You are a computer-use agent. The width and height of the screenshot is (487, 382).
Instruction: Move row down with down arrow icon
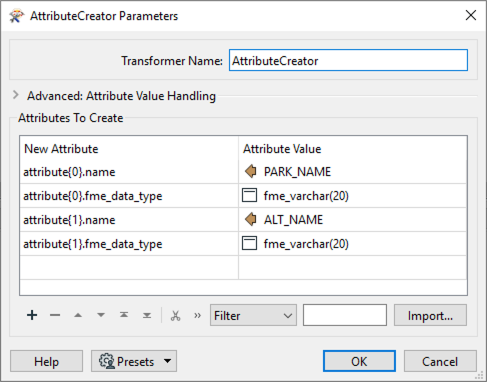(x=101, y=315)
